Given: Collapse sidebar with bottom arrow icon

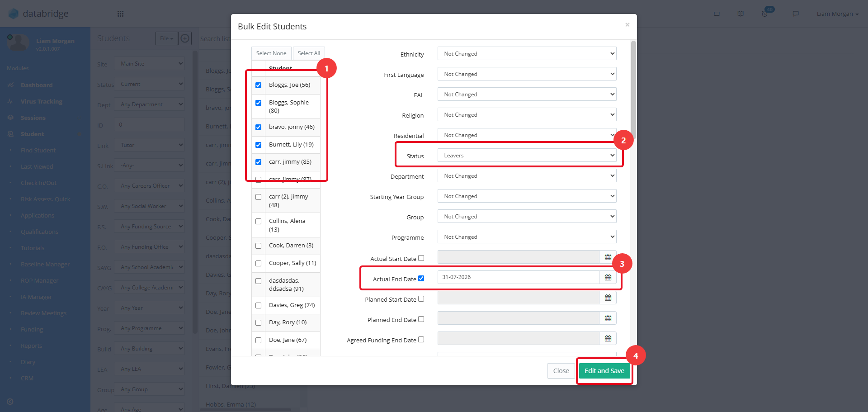Looking at the screenshot, I should pos(10,402).
